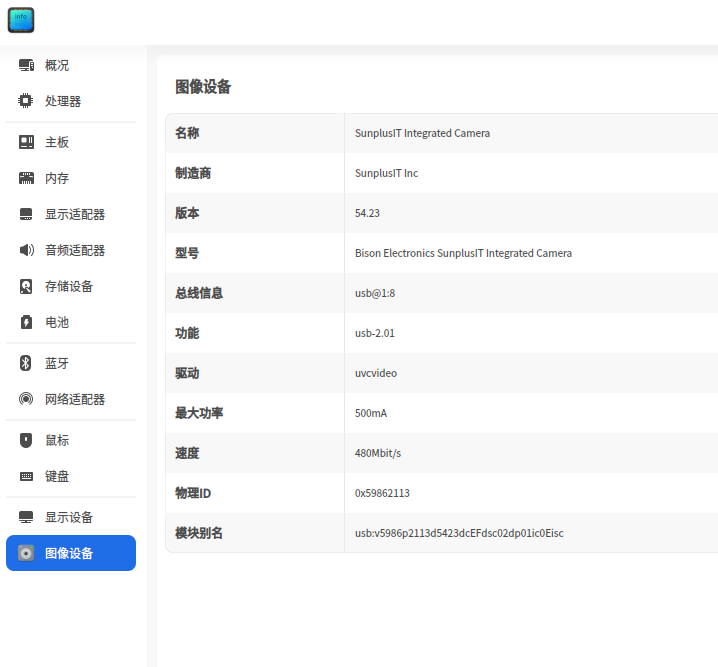Screen dimensions: 718x667
Task: Select physical ID 0x59862113
Action: [x=382, y=493]
